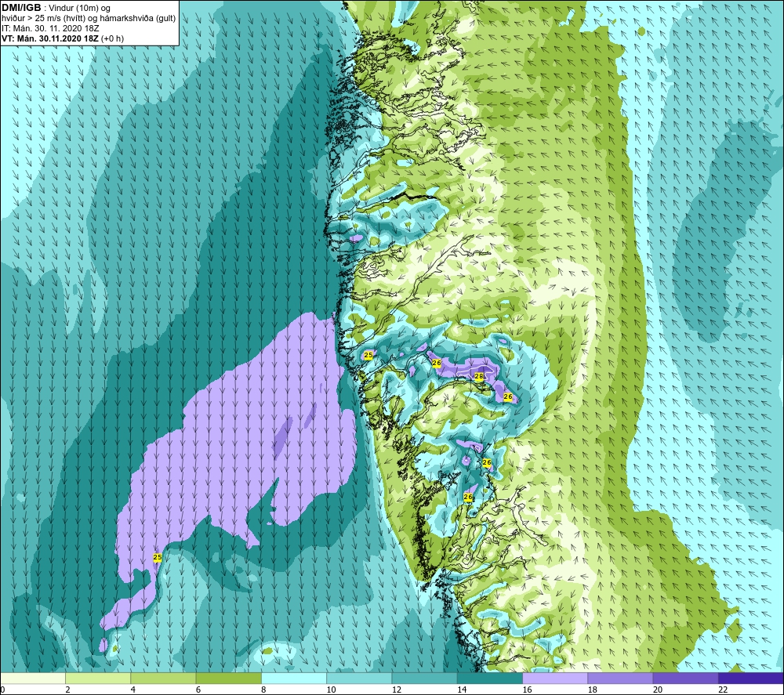Pick the 20–22 m/s violet colorbar swatch
The image size is (784, 695).
pyautogui.click(x=685, y=679)
